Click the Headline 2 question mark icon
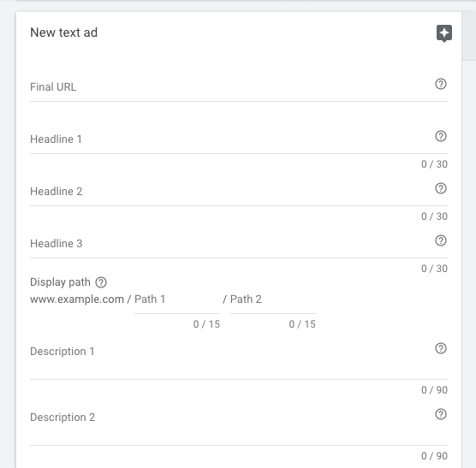This screenshot has width=476, height=468. coord(441,188)
